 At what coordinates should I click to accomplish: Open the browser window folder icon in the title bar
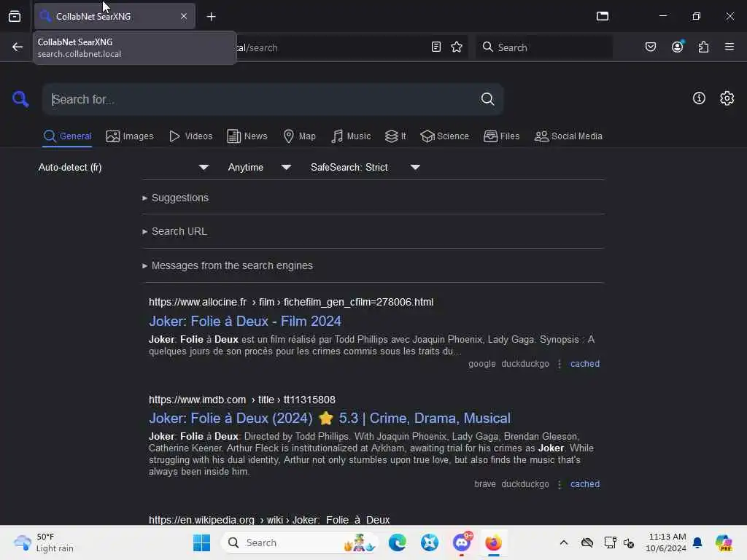tap(603, 16)
